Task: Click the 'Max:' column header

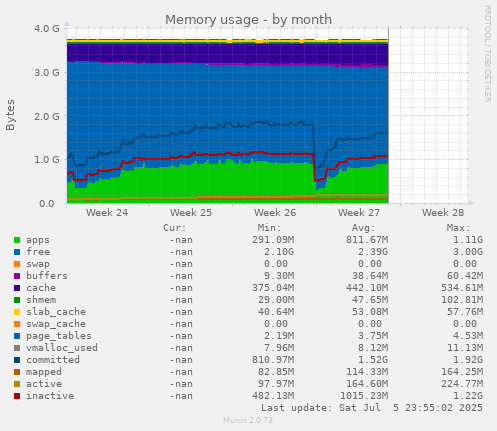Action: 458,228
